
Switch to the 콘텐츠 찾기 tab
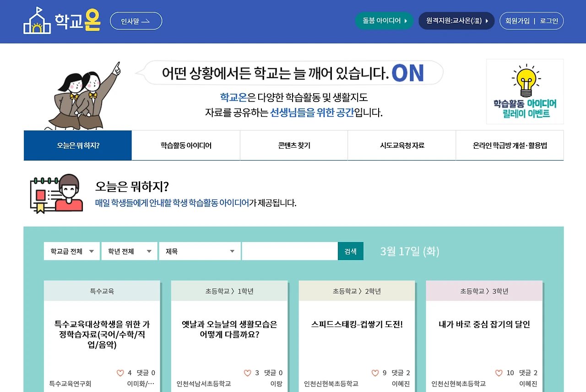[293, 145]
